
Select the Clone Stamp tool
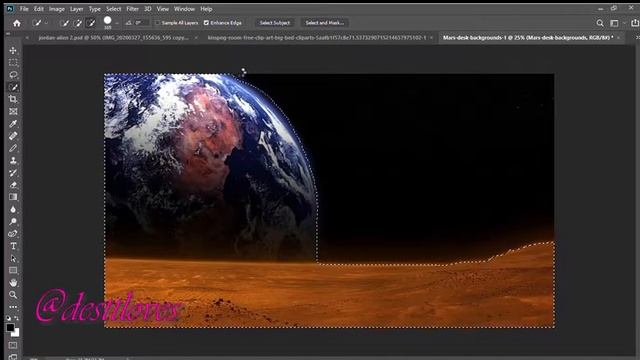[13, 160]
